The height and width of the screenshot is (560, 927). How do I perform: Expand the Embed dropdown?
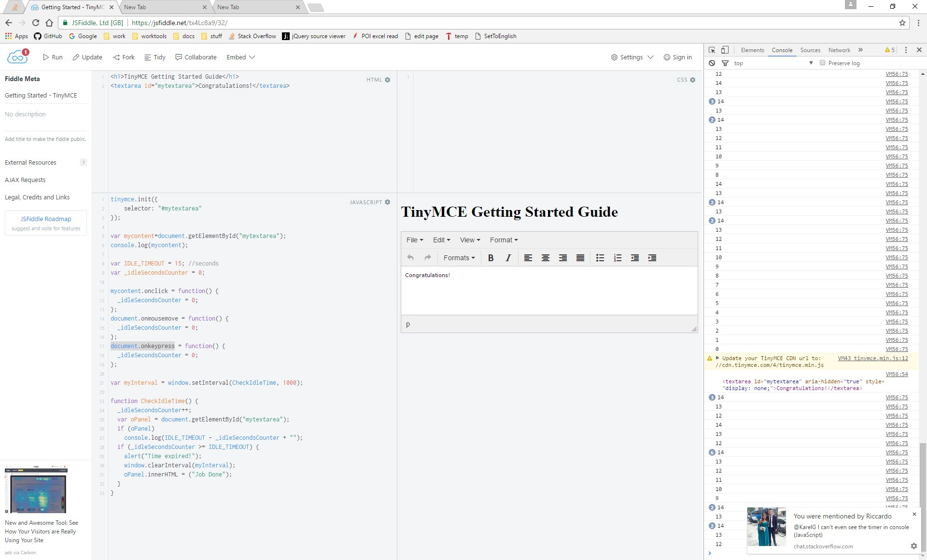coord(240,57)
